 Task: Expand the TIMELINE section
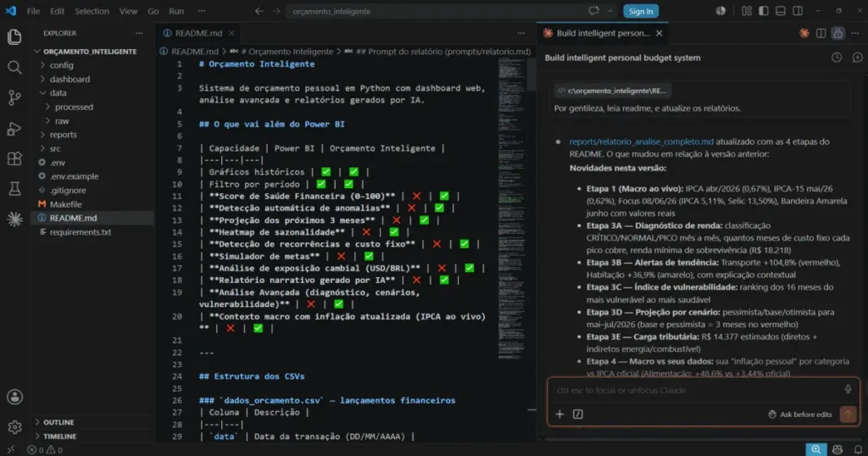(x=60, y=436)
